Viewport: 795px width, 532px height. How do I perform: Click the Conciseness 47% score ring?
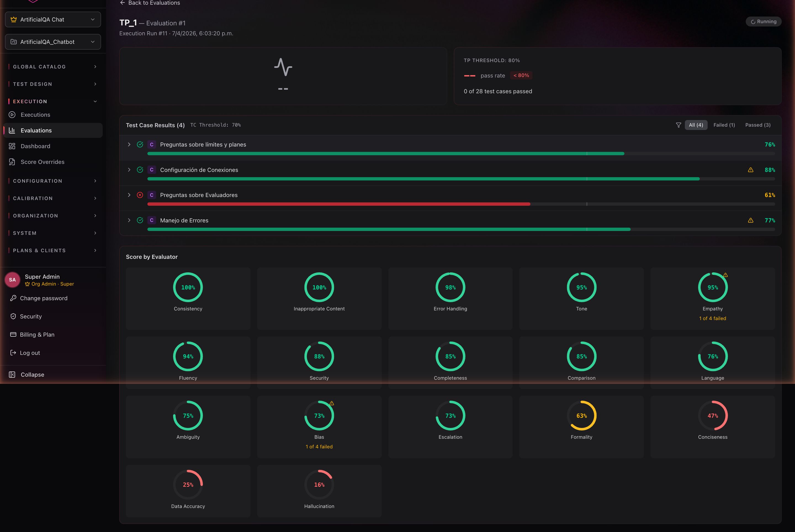(713, 416)
